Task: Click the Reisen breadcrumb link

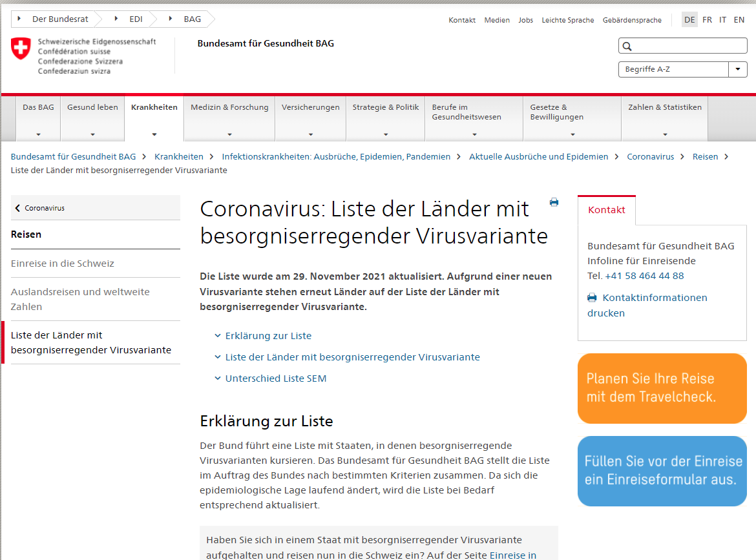Action: click(x=706, y=156)
